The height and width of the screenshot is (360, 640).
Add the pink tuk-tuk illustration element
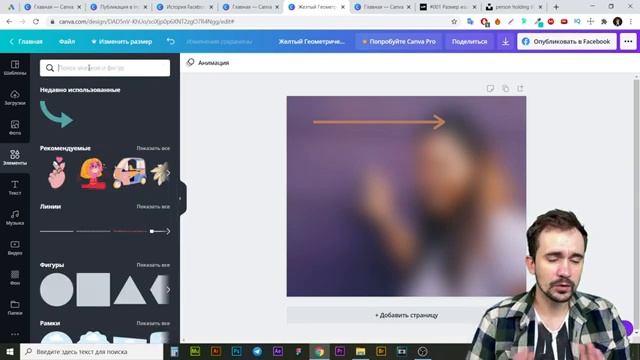point(129,173)
